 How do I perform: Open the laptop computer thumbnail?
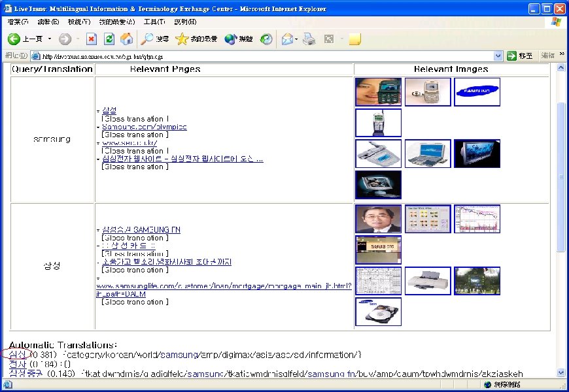tap(428, 154)
